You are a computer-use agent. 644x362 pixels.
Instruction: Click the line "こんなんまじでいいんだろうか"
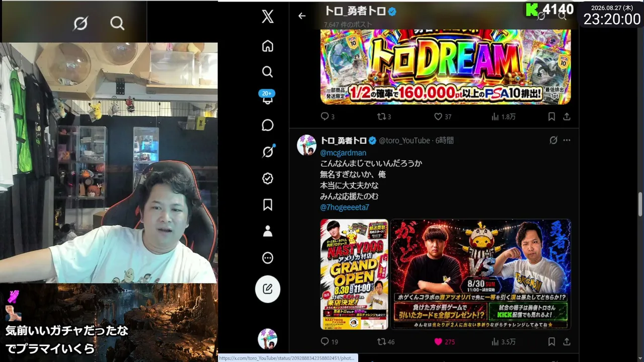pyautogui.click(x=371, y=163)
